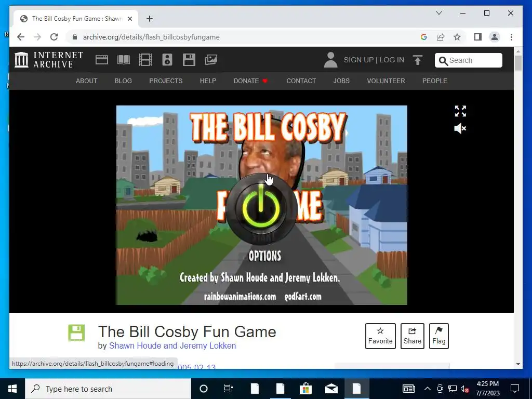
Task: Share this page from the address bar
Action: 441,37
